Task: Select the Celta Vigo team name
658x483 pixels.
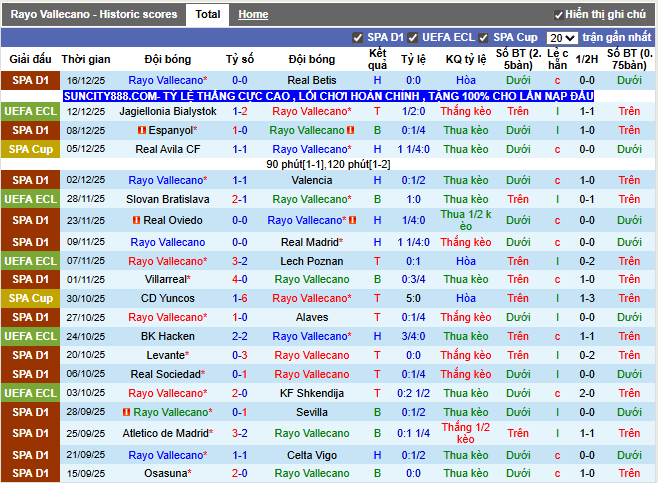Action: pyautogui.click(x=312, y=455)
